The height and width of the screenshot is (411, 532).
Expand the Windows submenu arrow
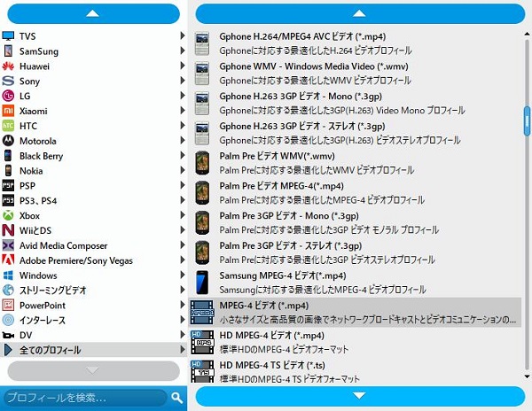[x=183, y=275]
